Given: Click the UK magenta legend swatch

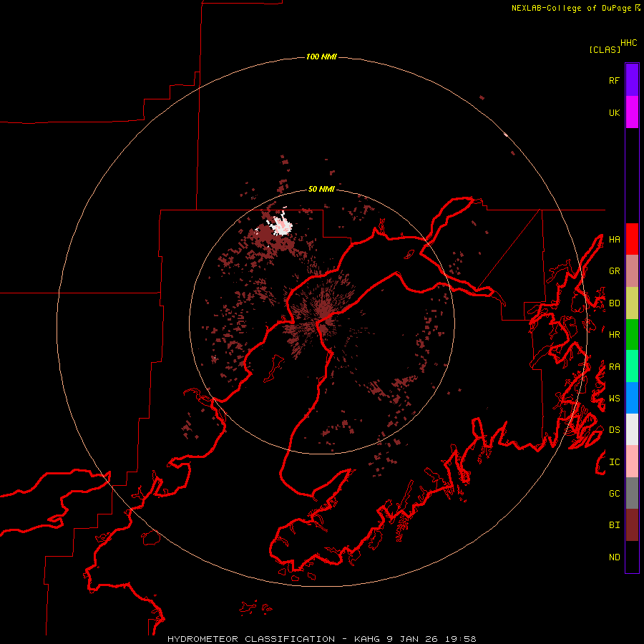Looking at the screenshot, I should (x=632, y=112).
